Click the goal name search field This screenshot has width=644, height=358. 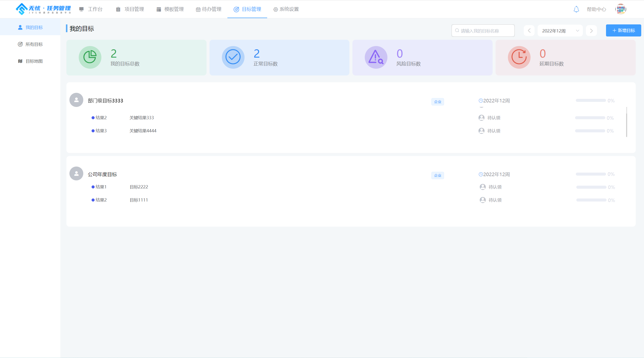click(x=483, y=31)
